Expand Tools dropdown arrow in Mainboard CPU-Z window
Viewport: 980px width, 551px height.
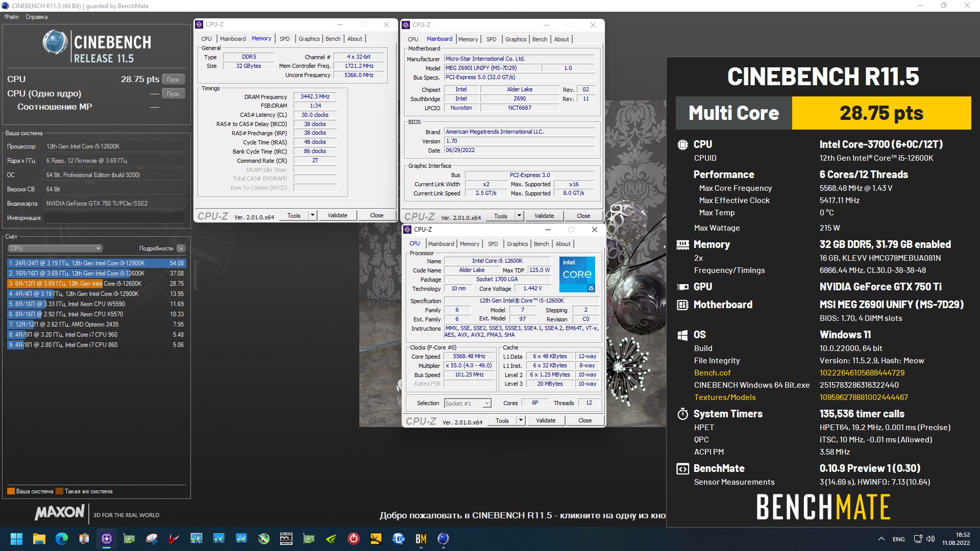[519, 216]
